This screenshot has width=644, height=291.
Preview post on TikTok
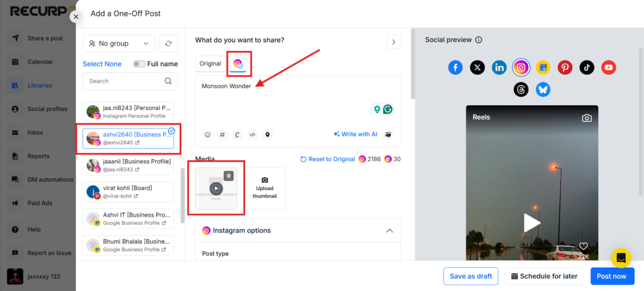587,67
